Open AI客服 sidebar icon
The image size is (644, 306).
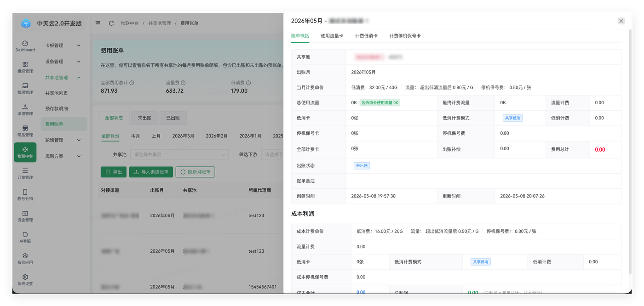tap(25, 237)
